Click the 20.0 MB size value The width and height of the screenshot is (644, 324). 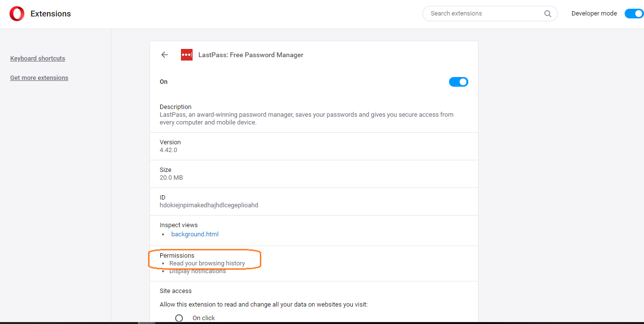point(171,178)
